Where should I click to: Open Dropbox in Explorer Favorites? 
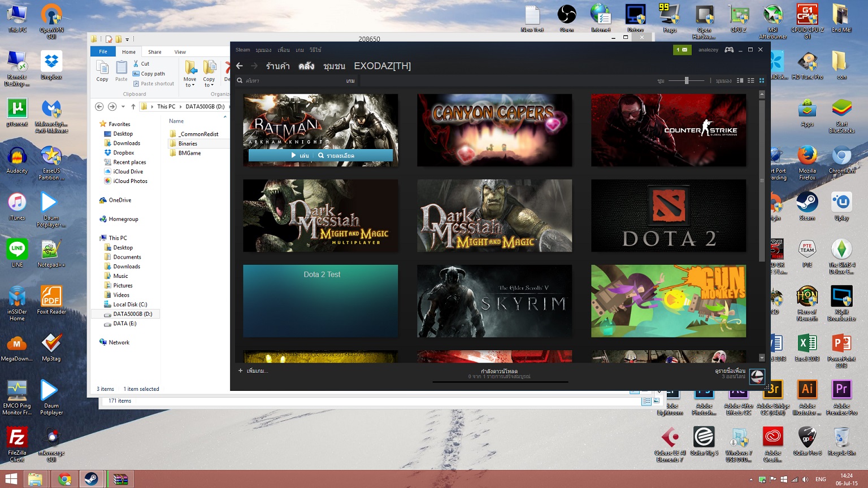click(119, 152)
